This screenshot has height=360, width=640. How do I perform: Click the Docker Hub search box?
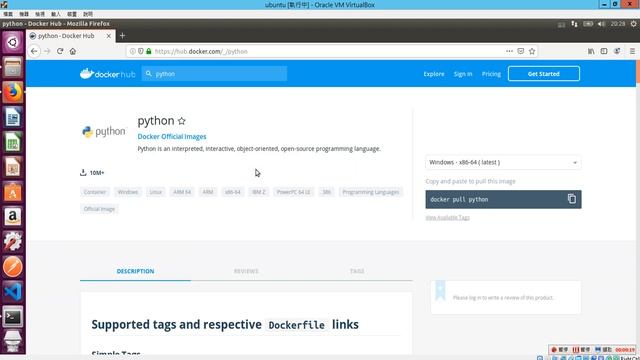(x=214, y=74)
